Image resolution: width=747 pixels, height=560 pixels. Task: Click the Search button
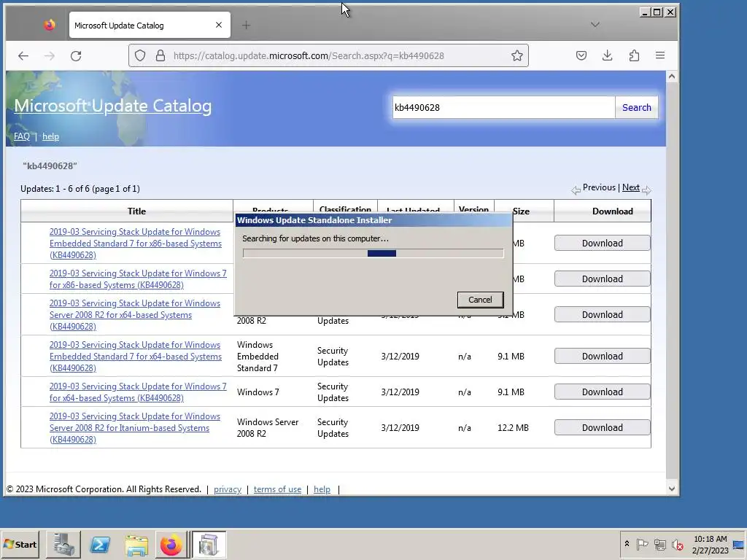636,107
